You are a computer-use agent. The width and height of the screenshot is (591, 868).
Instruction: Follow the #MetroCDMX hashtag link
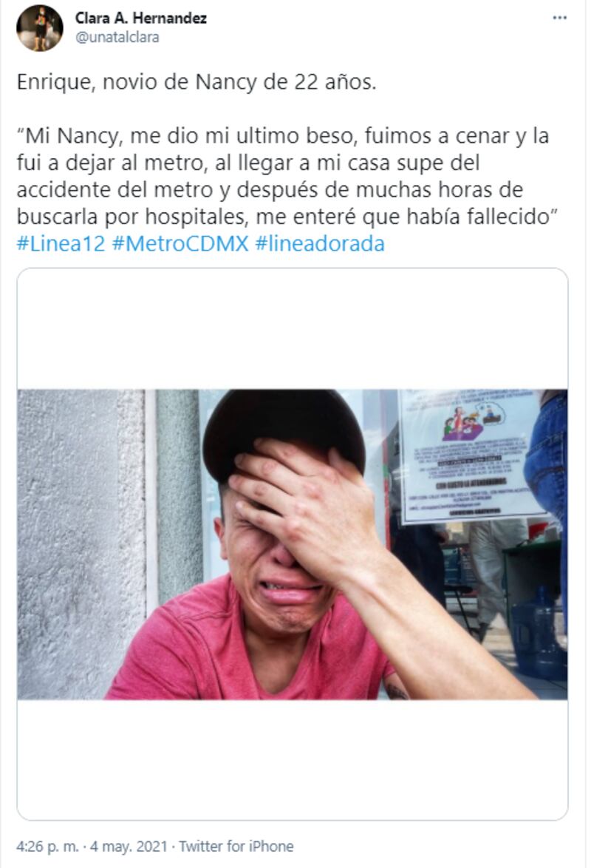coord(180,244)
